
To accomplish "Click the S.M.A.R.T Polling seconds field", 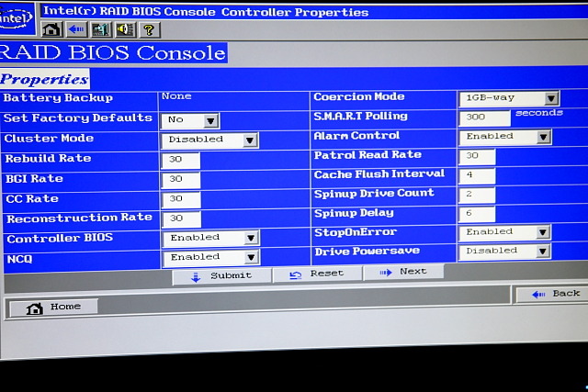I will (x=485, y=118).
